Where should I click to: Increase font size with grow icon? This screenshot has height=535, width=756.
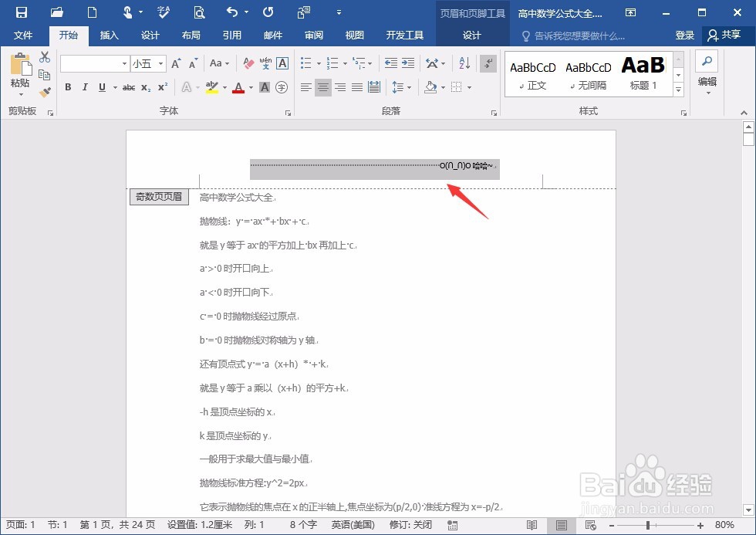tap(176, 63)
